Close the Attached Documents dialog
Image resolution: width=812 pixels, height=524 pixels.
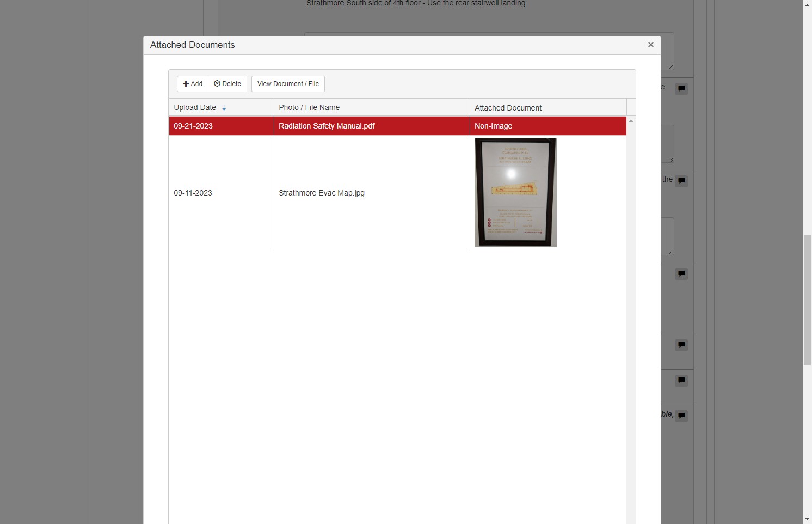coord(650,45)
